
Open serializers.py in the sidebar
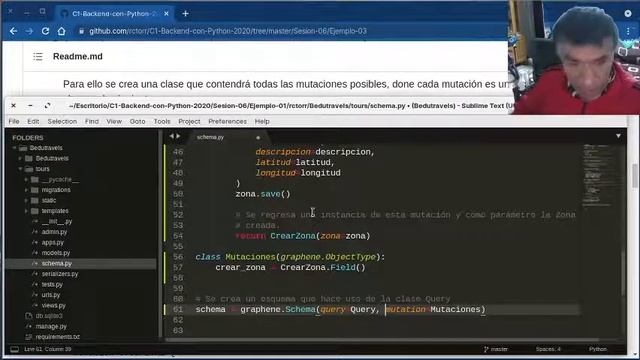60,274
